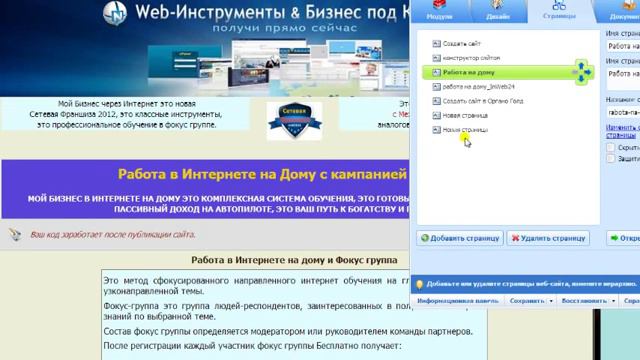Click the 'Мой Бизнес через Интернет' text block
This screenshot has height=360, width=640.
coord(126,114)
